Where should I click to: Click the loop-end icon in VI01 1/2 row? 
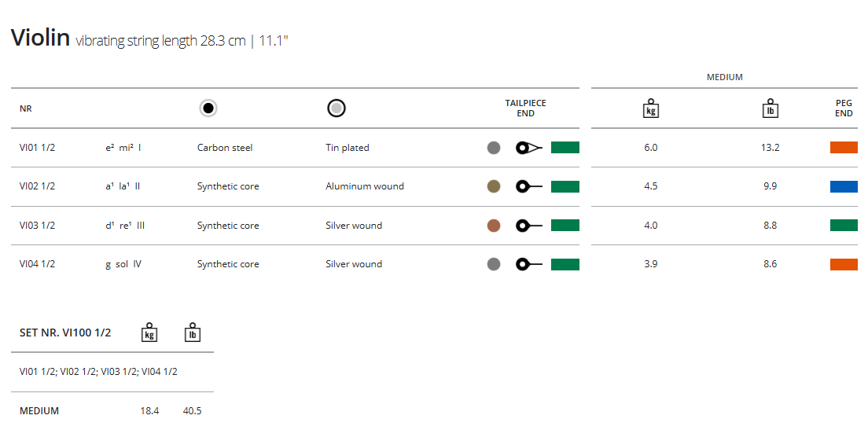coord(528,148)
